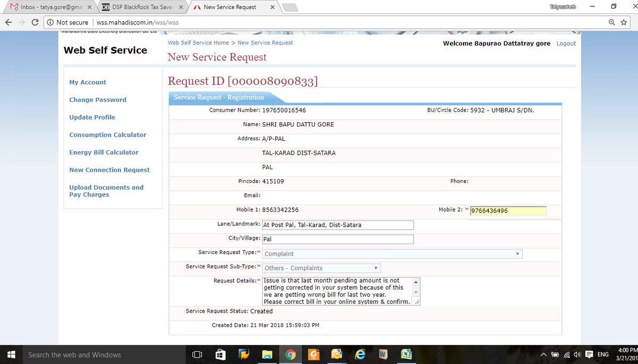Switch to DSP BlackRock Tax Saver tab
Screen dimensions: 638x364
pos(144,7)
